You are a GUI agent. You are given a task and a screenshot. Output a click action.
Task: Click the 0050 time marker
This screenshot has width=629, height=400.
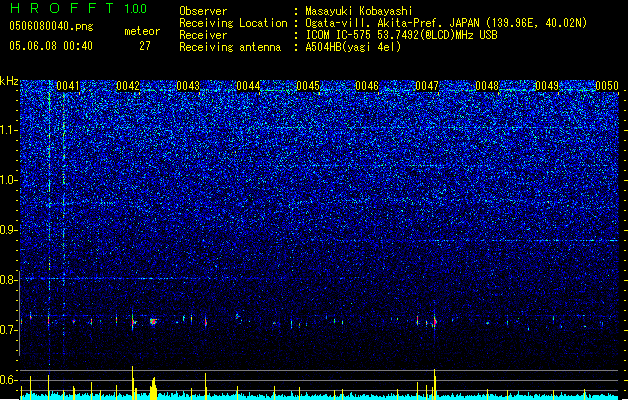click(x=607, y=86)
